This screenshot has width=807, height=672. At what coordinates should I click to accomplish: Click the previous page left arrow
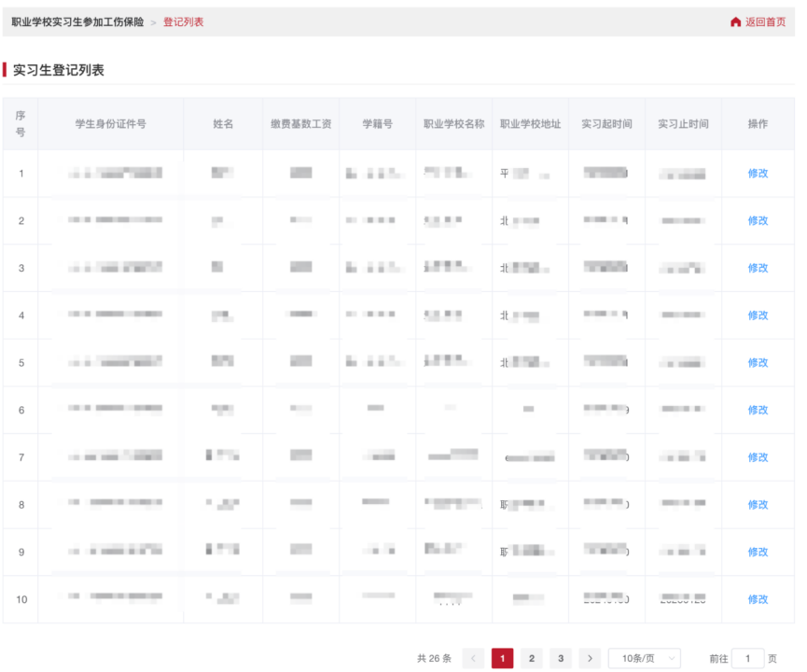click(x=473, y=659)
